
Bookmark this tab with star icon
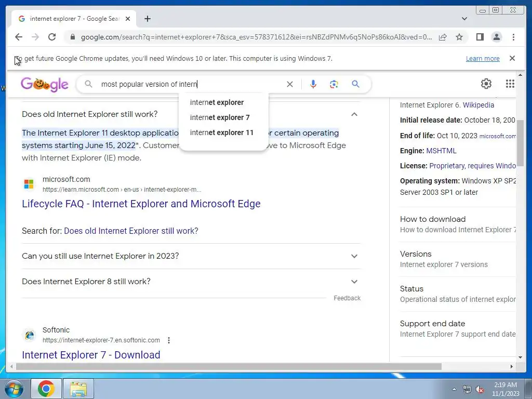(x=459, y=37)
